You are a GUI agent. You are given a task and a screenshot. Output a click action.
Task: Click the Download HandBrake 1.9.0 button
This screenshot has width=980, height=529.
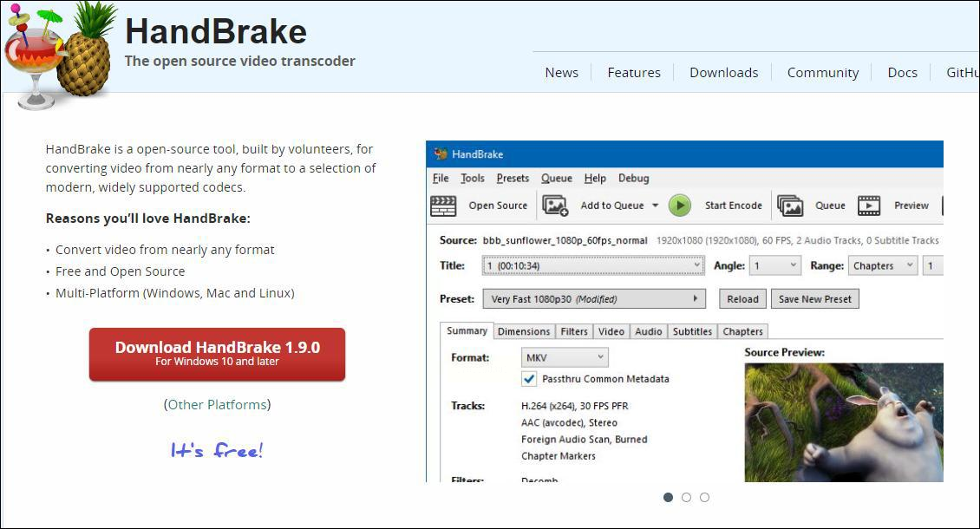(217, 354)
